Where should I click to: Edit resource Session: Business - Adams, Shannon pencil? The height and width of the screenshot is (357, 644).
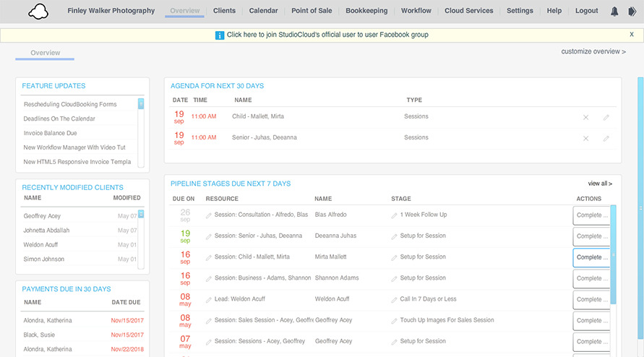tap(209, 278)
